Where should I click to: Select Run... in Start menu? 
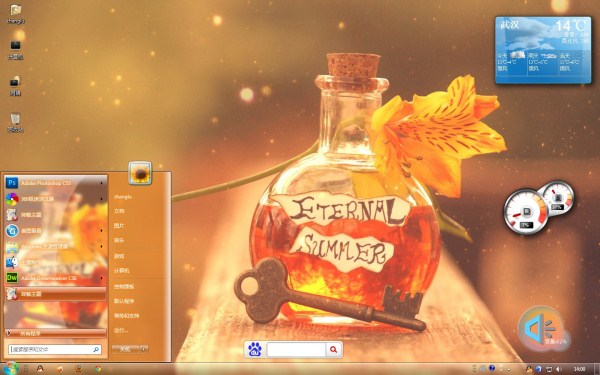(x=121, y=331)
